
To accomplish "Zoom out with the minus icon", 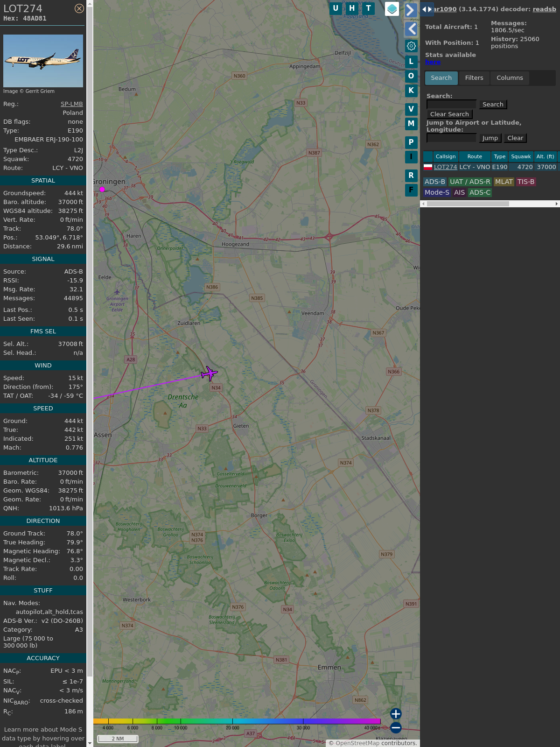I will pyautogui.click(x=396, y=728).
